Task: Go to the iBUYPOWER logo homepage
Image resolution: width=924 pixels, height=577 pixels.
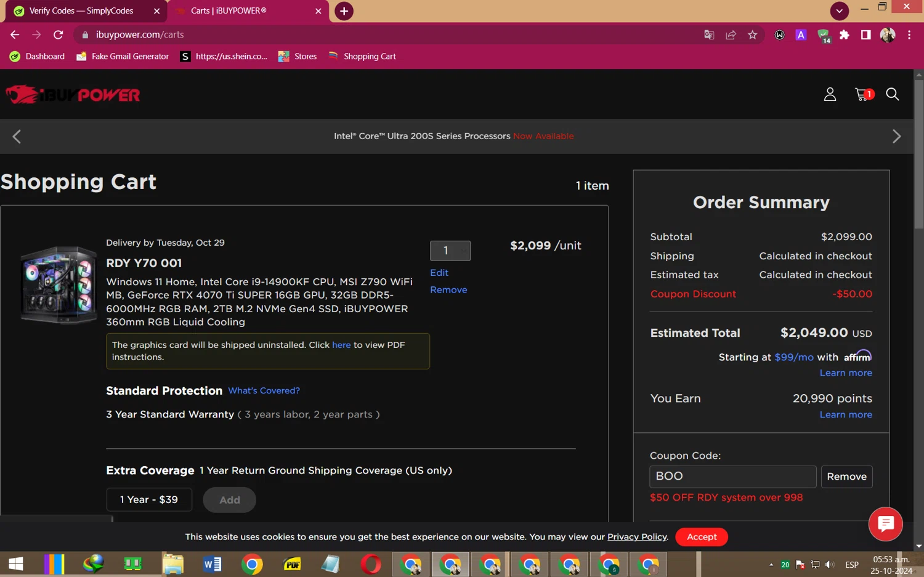Action: 73,95
